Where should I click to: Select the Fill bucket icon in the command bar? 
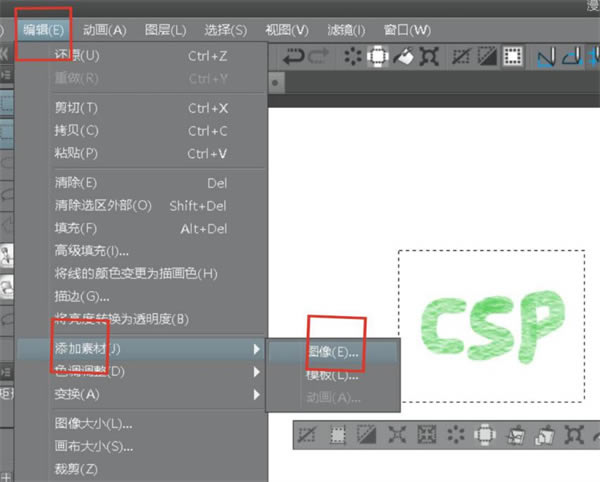(404, 57)
